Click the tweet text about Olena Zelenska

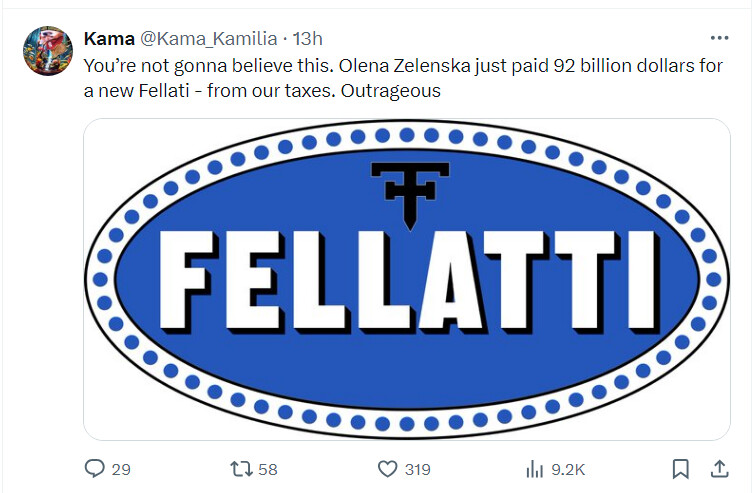click(403, 78)
